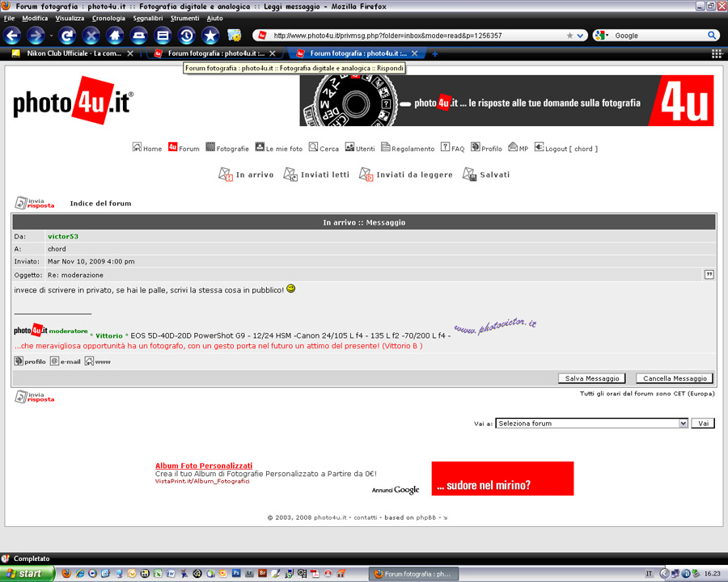Click the Windows Start button
728x582 pixels.
tap(28, 573)
